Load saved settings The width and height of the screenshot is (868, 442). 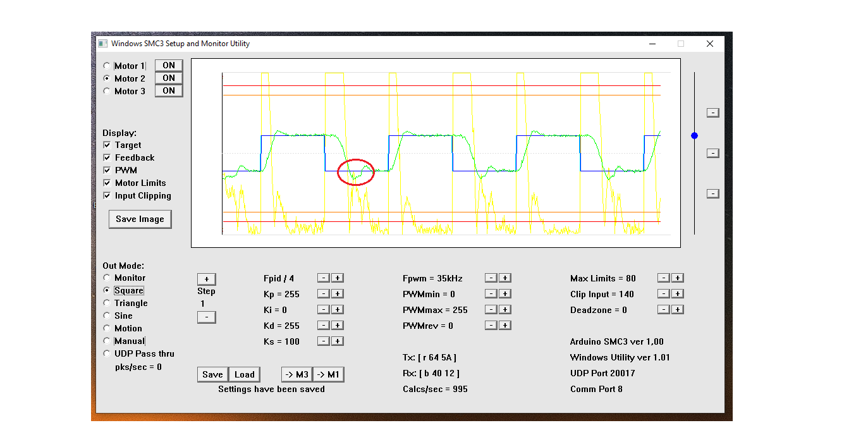coord(244,374)
